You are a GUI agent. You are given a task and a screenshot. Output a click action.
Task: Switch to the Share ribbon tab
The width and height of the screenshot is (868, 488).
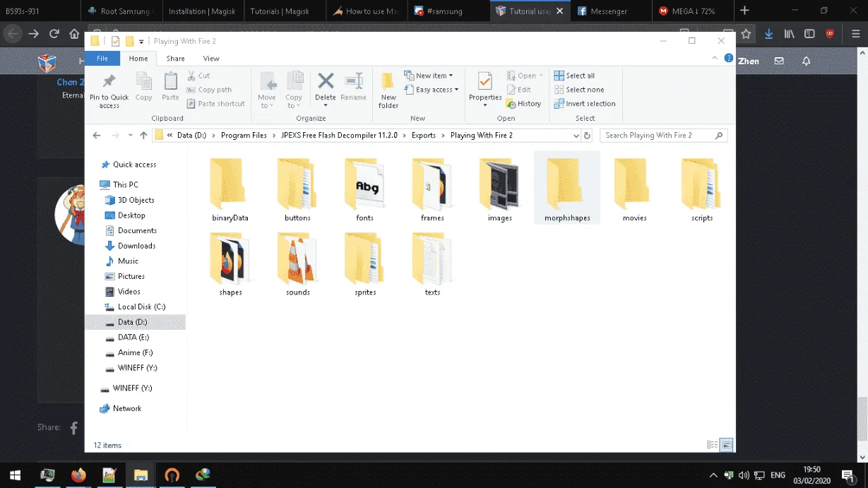176,59
